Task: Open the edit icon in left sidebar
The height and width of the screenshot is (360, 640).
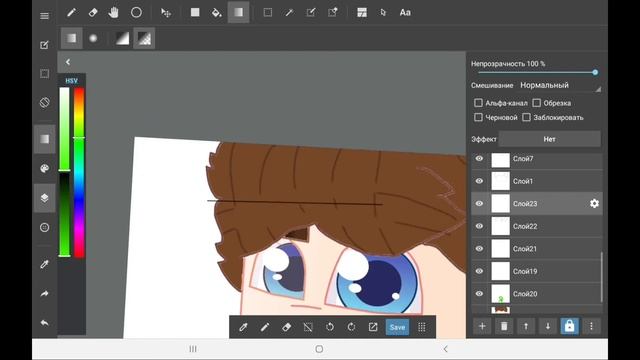Action: coord(44,45)
